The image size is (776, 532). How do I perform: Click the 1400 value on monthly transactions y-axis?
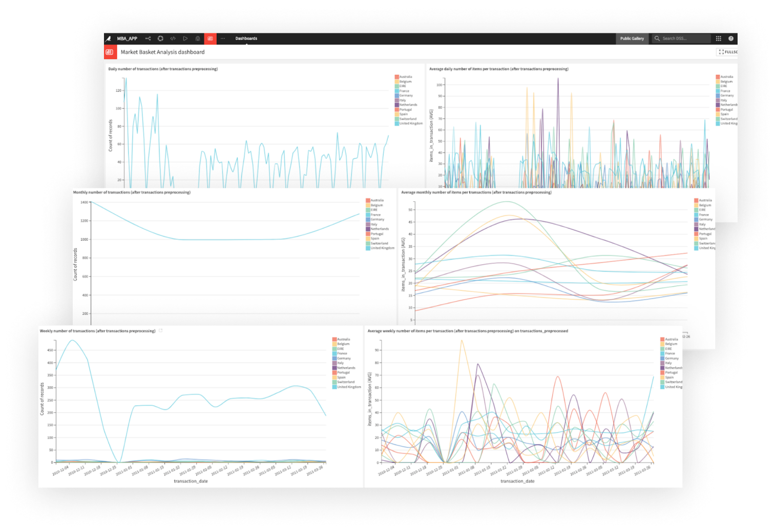(84, 202)
